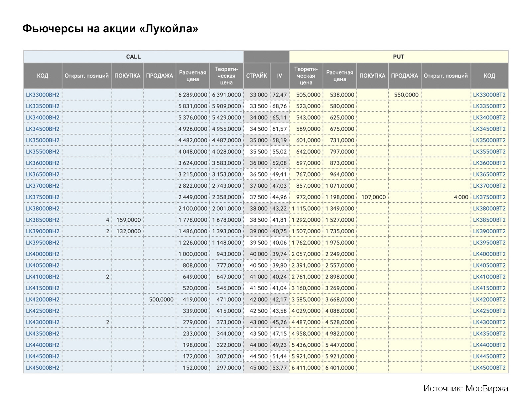Select strike value 33 000
This screenshot has height=406, width=532.
258,95
